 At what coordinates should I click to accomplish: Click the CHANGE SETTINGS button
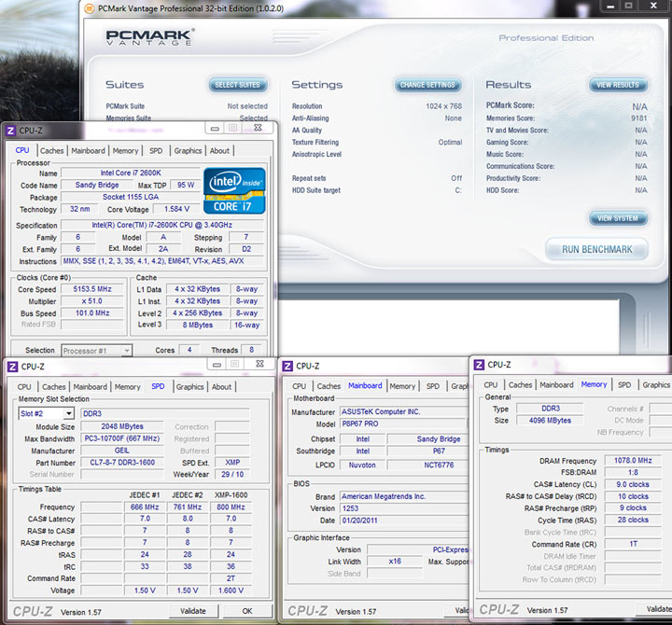(x=427, y=85)
